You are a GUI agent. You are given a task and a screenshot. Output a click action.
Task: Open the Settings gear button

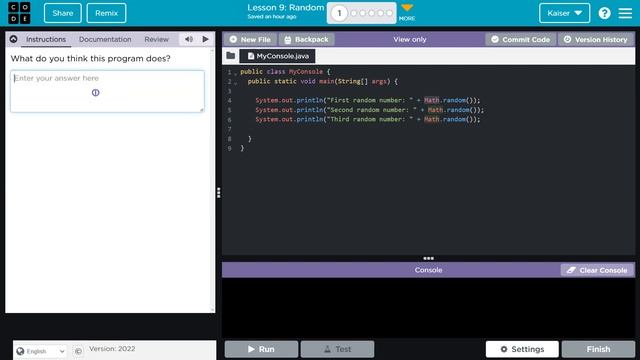click(x=522, y=349)
